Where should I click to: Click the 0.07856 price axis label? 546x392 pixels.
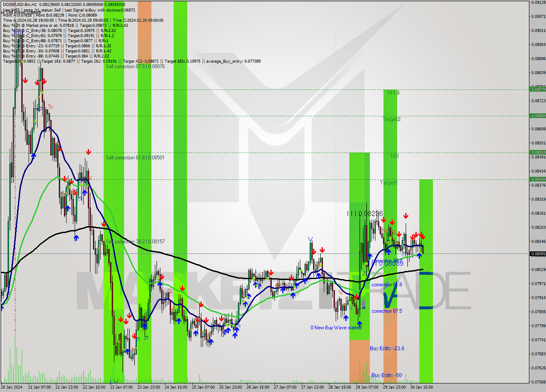(538, 311)
